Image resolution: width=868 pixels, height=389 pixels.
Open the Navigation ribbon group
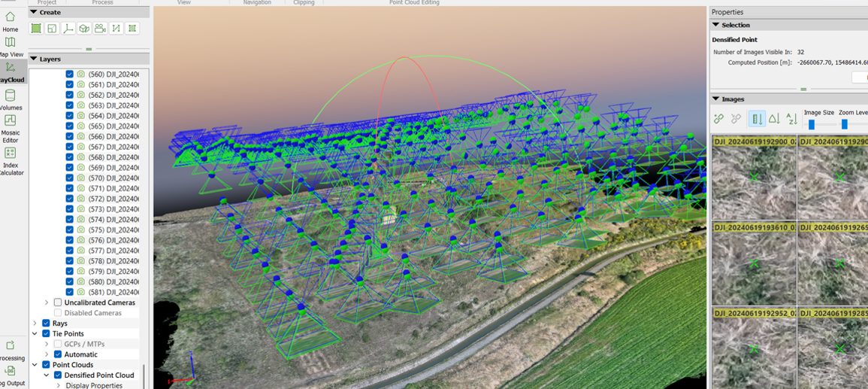(x=258, y=3)
